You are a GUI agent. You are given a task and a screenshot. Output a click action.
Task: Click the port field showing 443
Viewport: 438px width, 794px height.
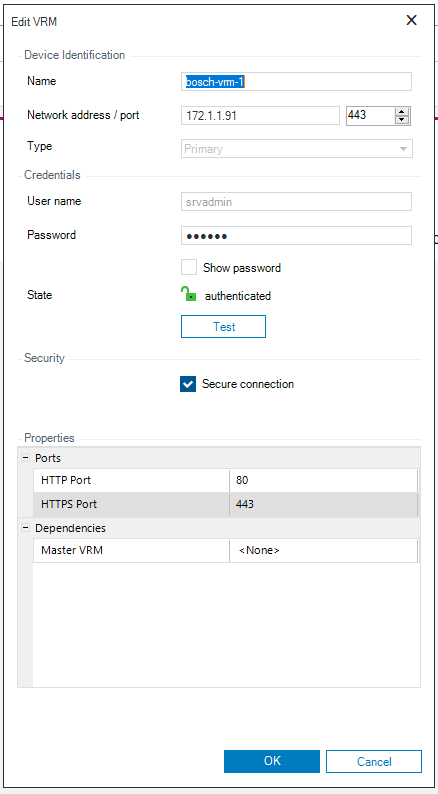[x=371, y=115]
